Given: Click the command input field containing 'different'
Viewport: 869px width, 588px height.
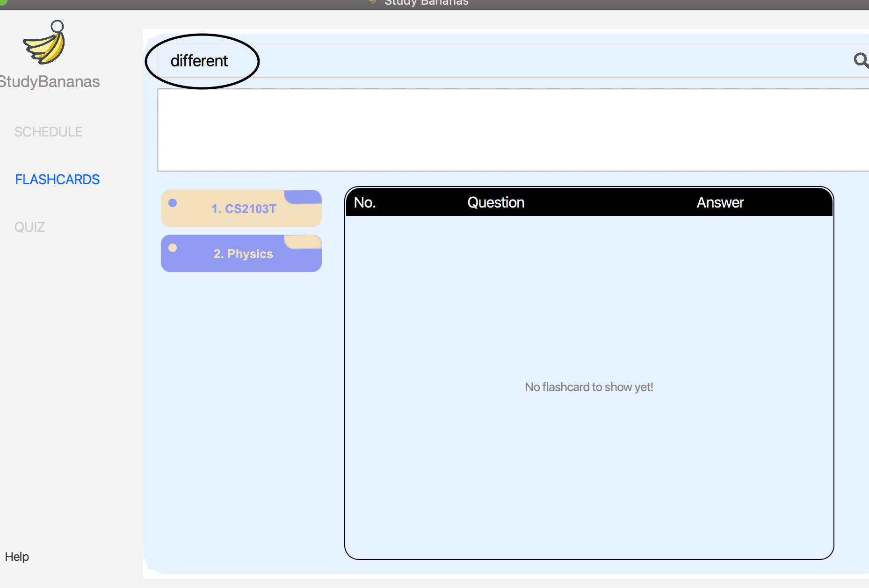Looking at the screenshot, I should (513, 61).
